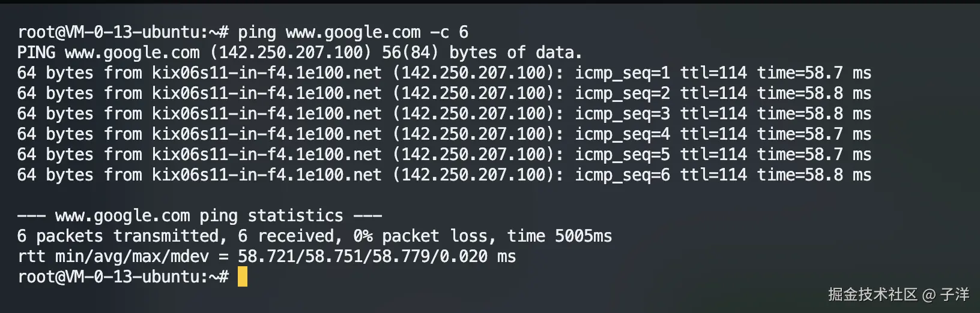
Task: Select the icmp_seq=2 text
Action: 622,94
